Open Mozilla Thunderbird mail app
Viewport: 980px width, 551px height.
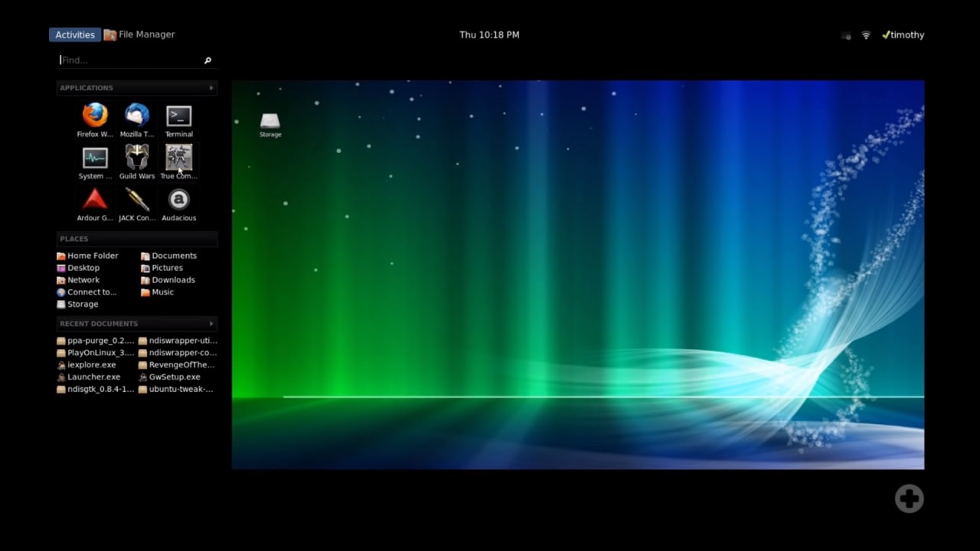click(137, 121)
